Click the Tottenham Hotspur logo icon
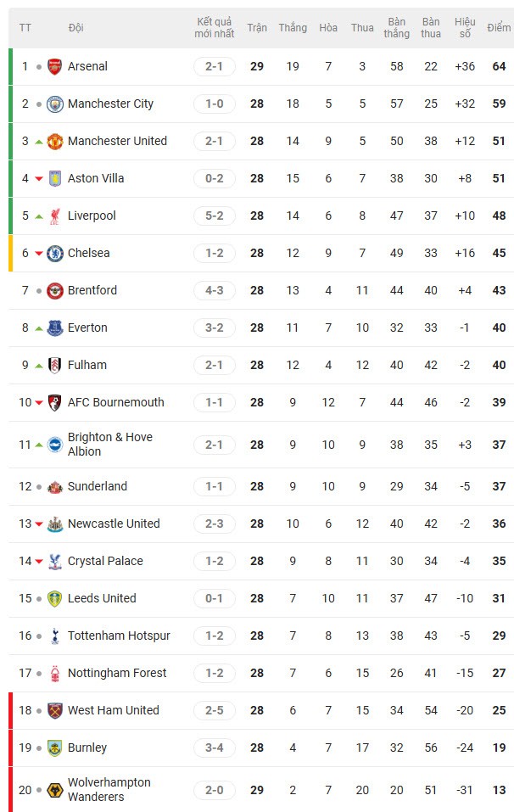Screen dimensions: 514x812 click(x=55, y=636)
